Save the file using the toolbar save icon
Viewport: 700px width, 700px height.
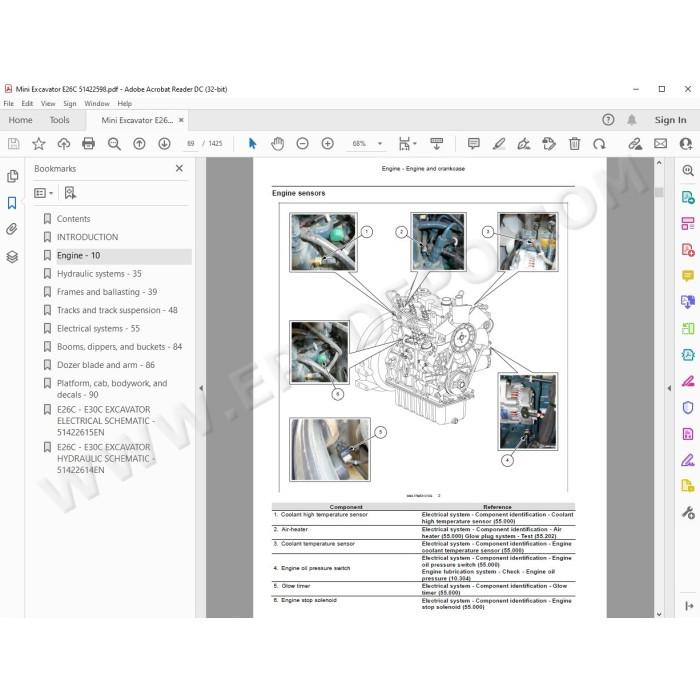point(13,144)
